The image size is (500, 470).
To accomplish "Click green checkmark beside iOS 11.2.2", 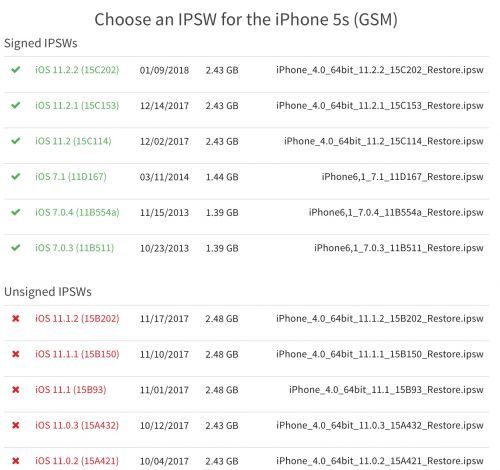I will 16,70.
